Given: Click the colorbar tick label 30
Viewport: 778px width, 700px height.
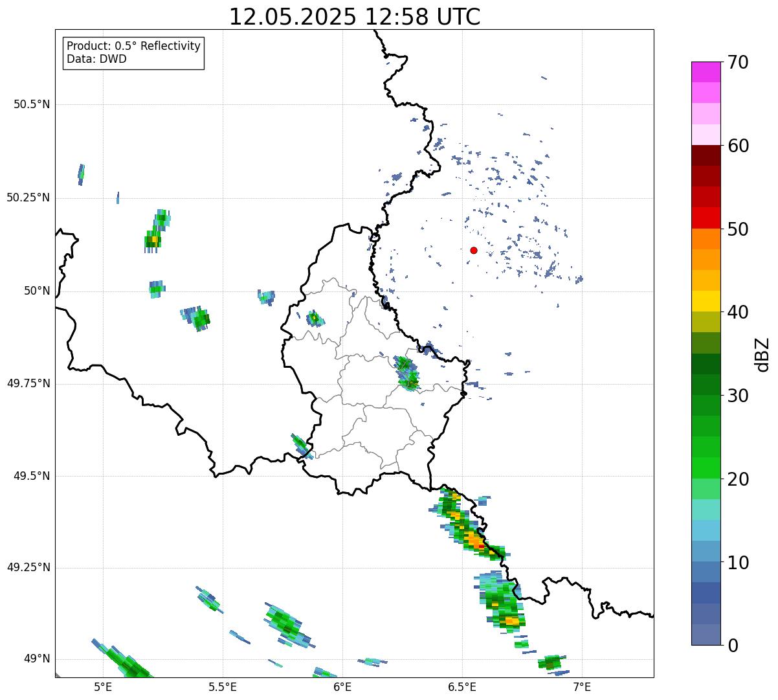Looking at the screenshot, I should (x=738, y=396).
